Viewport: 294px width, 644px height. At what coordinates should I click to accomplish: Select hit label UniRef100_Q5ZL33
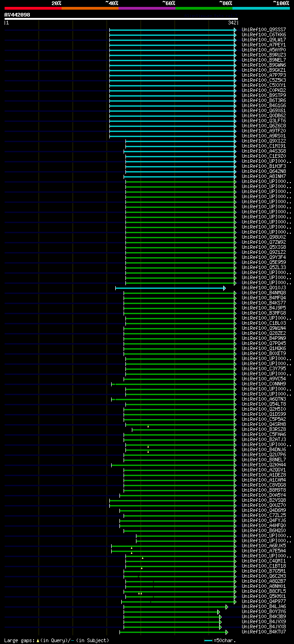tap(264, 267)
